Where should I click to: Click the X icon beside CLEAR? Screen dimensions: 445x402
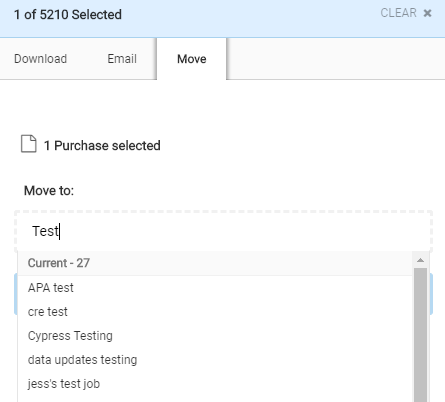[427, 13]
